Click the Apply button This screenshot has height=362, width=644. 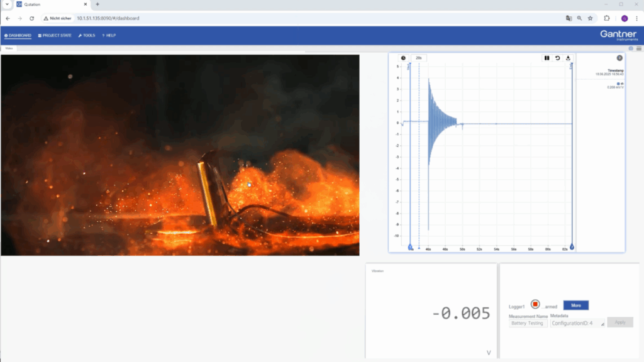[x=619, y=322]
